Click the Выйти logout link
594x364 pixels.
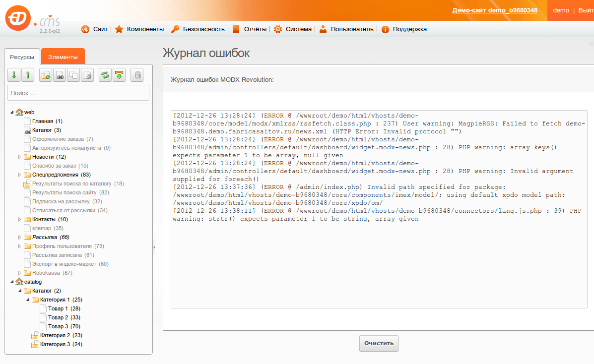[x=586, y=10]
